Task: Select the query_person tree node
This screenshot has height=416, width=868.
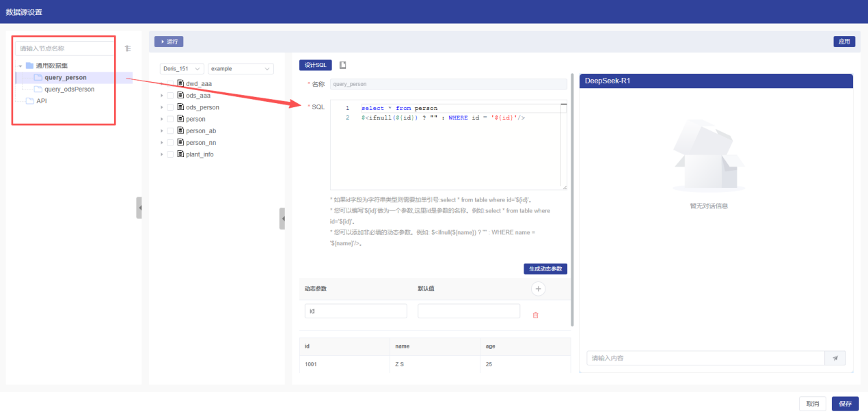Action: click(65, 77)
